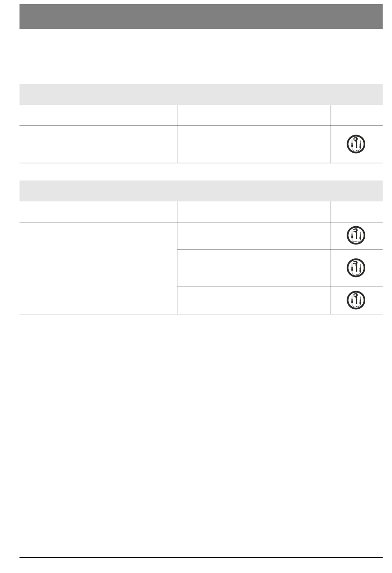Click the measuring tools icon in the first table
392x573 pixels.
point(356,144)
